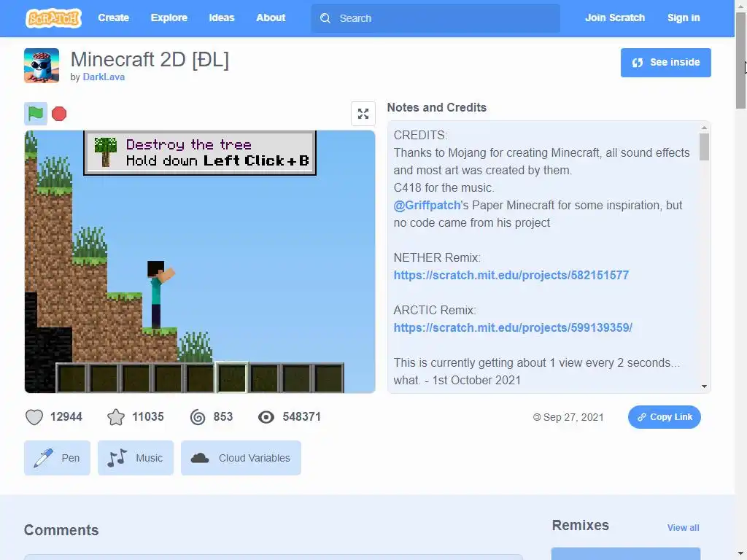Click the magnifying glass search icon
The height and width of the screenshot is (560, 747).
pos(325,18)
